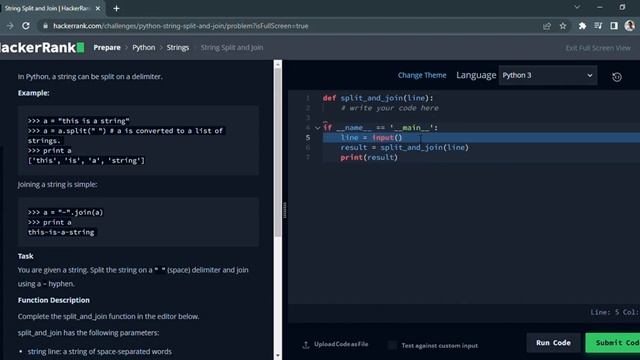Open a new browser tab

116,8
